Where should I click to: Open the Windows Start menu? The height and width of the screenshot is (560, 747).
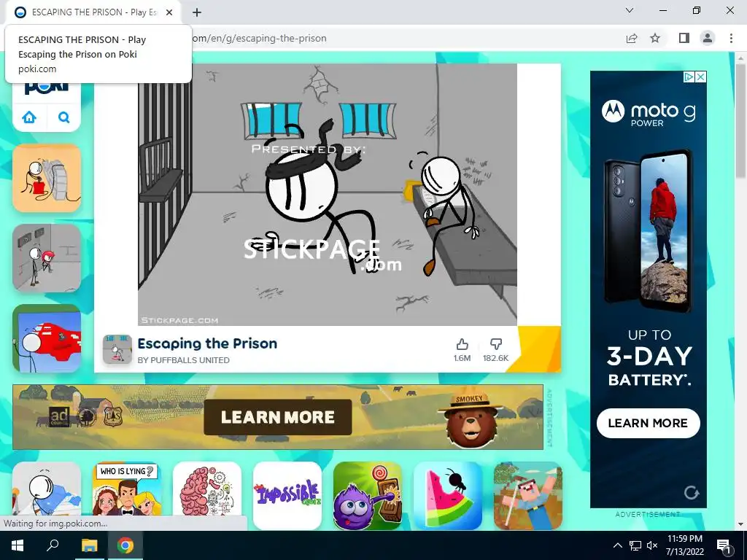tap(18, 545)
